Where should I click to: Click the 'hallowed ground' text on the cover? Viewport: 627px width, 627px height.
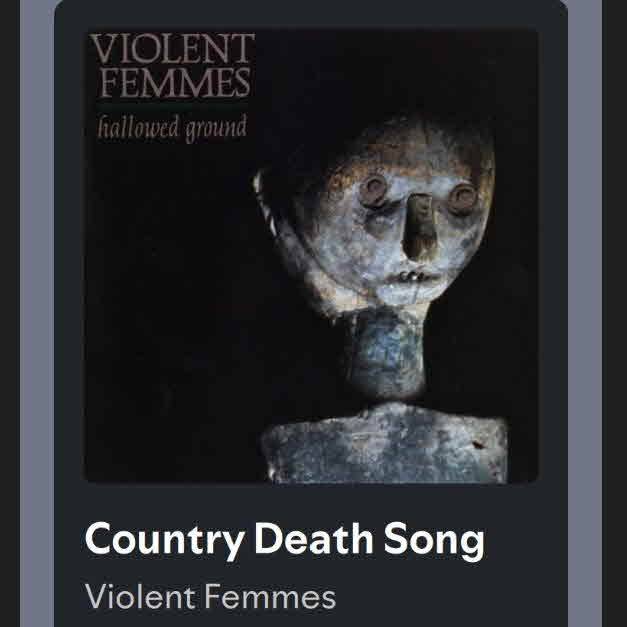tap(172, 127)
